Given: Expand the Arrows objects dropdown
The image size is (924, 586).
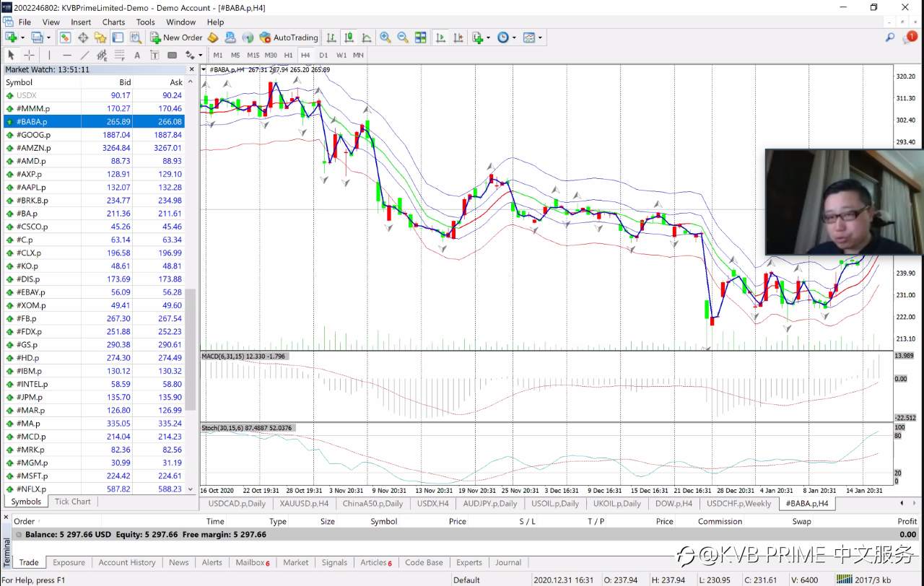Looking at the screenshot, I should point(200,55).
